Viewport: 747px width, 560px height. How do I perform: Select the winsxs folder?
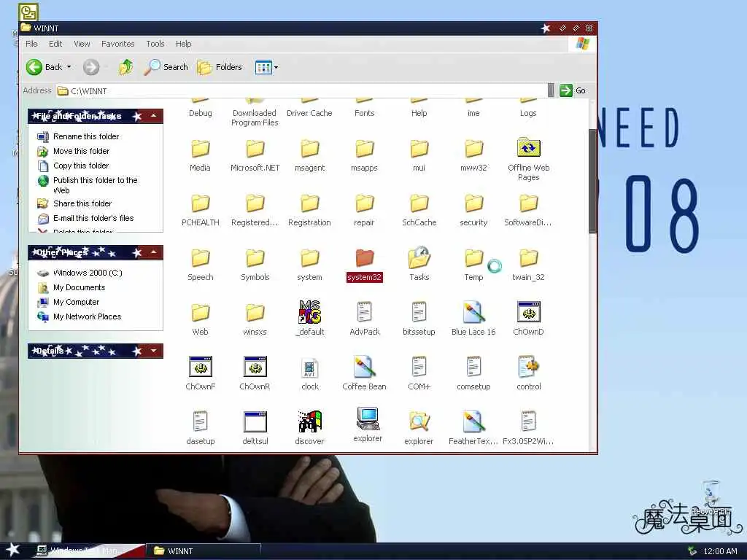click(x=255, y=320)
